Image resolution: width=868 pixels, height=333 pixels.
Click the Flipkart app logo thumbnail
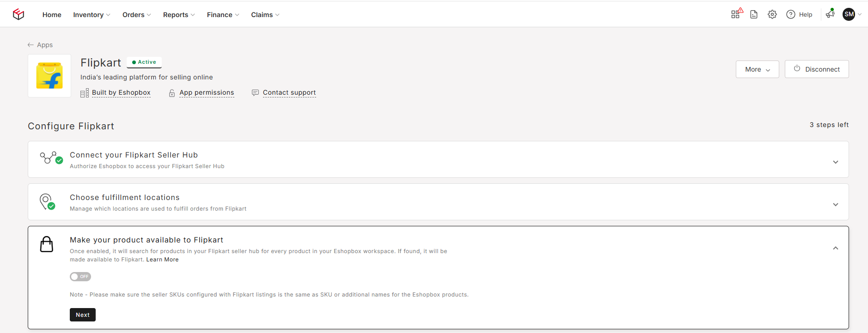click(x=49, y=76)
